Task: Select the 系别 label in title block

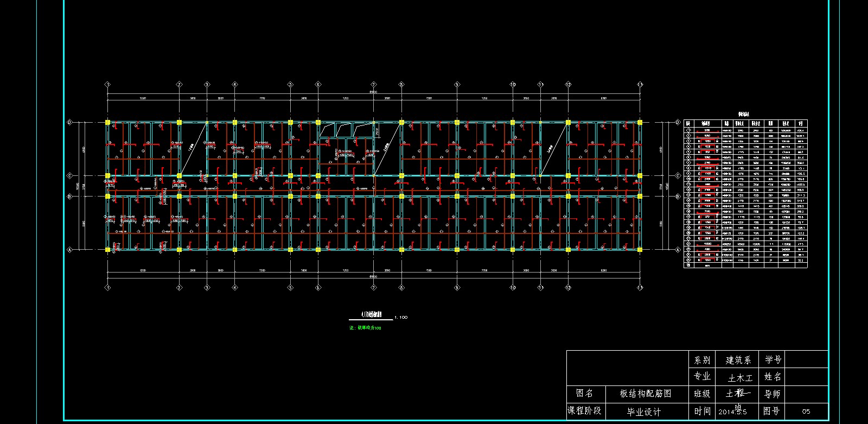Action: tap(701, 360)
